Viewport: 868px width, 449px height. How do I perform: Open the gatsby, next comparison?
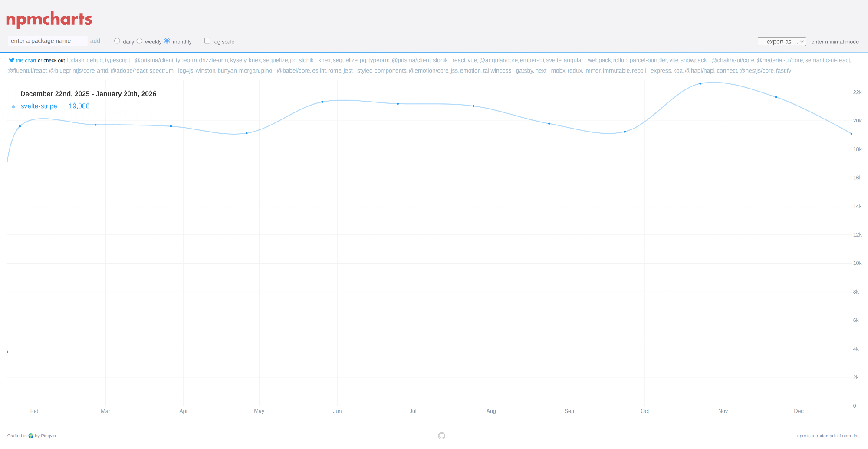pos(531,71)
